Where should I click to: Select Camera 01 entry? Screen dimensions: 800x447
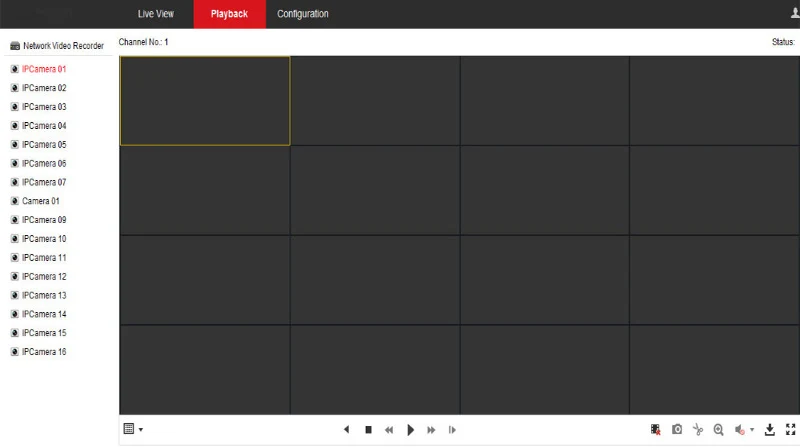pyautogui.click(x=41, y=201)
